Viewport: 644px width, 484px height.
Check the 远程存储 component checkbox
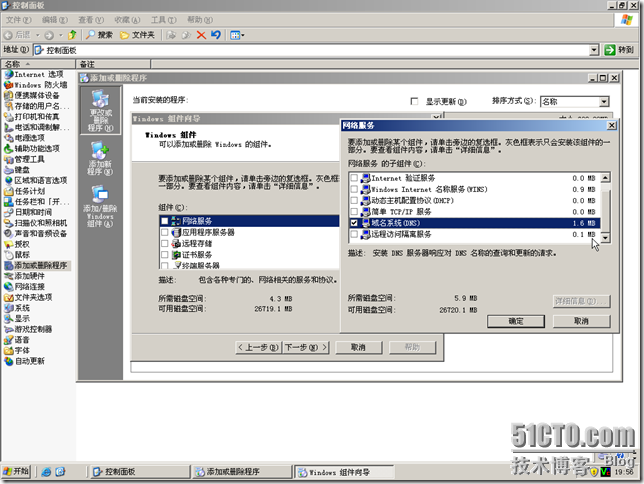(x=165, y=243)
